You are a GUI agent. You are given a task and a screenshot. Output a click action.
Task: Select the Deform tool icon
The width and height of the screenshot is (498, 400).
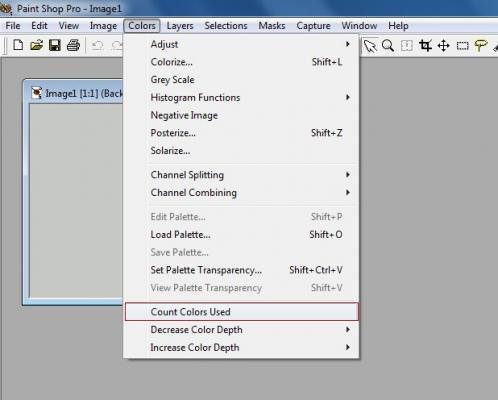[x=407, y=45]
